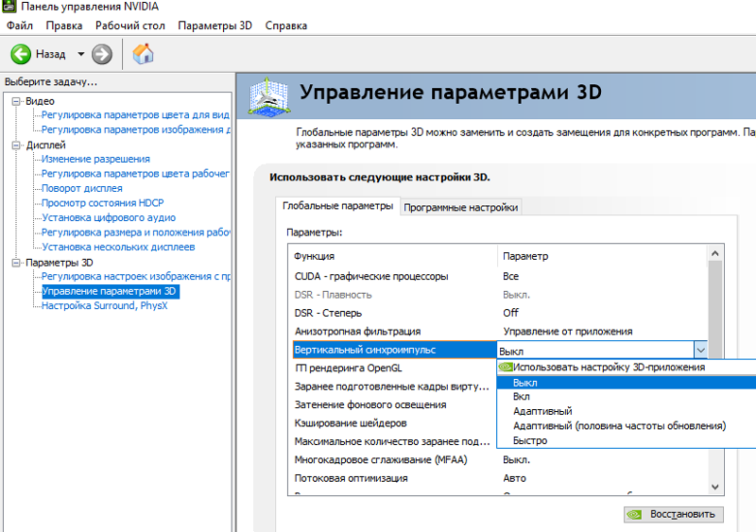Select the Анизотропная фильтрация row
The image size is (756, 532).
pyautogui.click(x=499, y=332)
